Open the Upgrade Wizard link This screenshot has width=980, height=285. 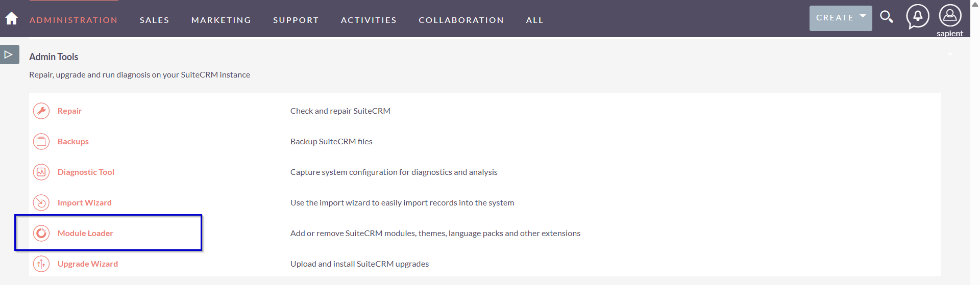point(87,264)
